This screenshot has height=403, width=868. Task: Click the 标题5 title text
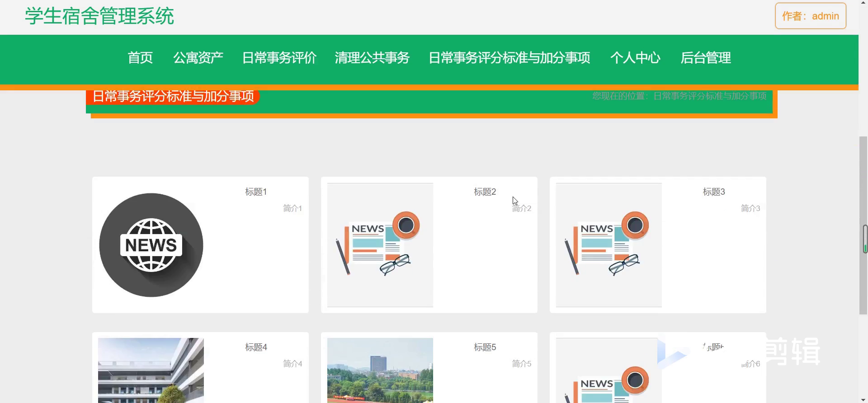point(485,347)
